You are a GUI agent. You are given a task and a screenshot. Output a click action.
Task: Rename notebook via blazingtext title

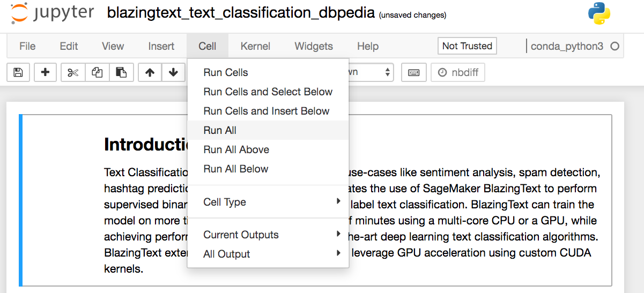[241, 13]
